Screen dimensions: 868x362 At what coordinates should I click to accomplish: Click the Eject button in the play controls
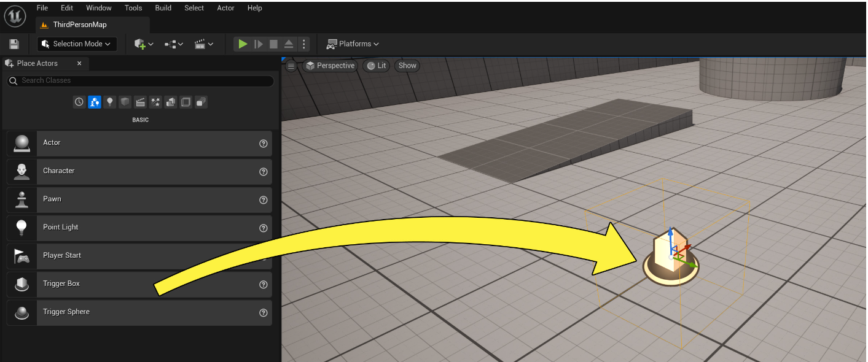click(x=289, y=44)
